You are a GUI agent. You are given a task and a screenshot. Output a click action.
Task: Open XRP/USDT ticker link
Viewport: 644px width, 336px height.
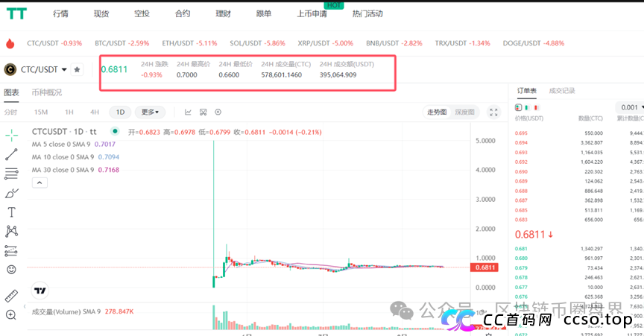click(325, 43)
